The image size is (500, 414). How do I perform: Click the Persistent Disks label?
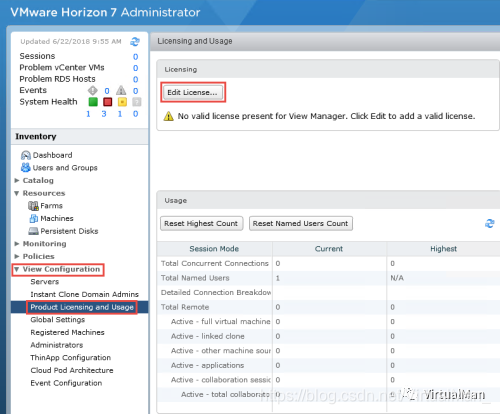coord(69,231)
